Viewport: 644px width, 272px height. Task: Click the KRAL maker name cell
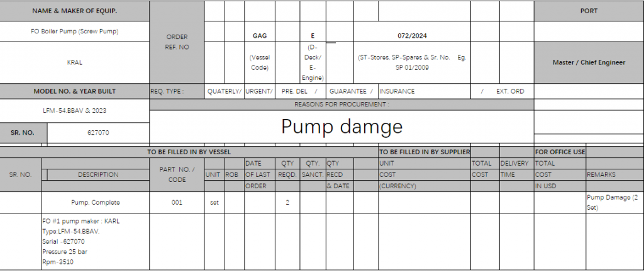[74, 62]
